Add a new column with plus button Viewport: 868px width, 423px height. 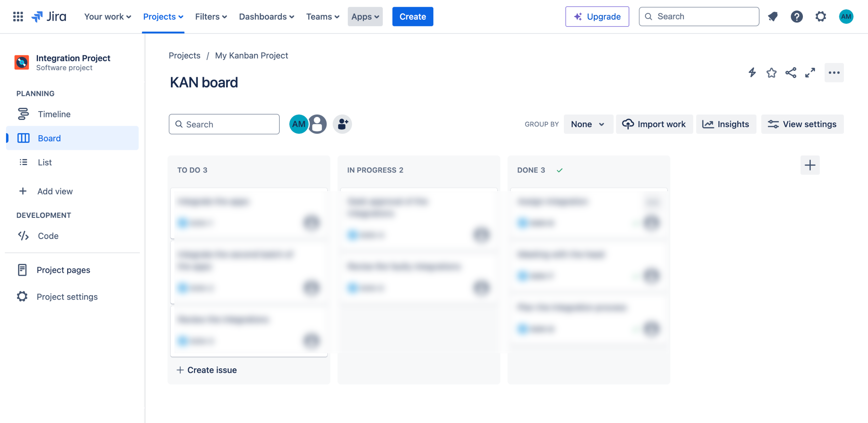tap(810, 165)
